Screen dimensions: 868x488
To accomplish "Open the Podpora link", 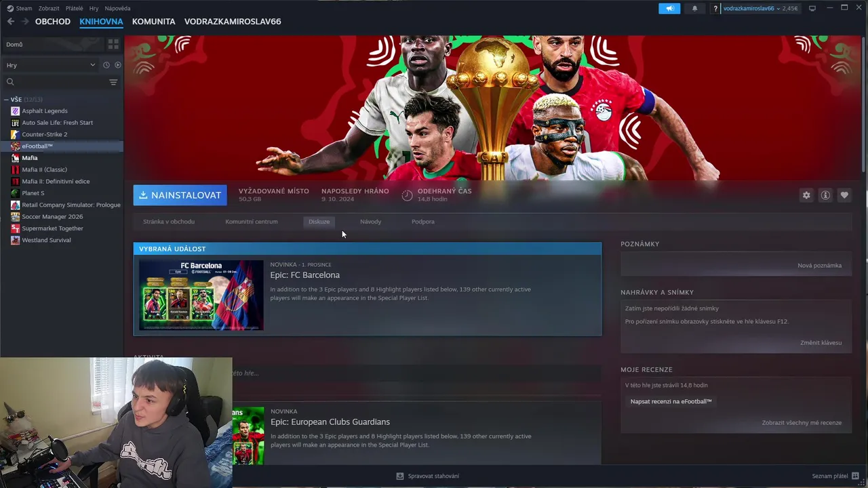I will (x=423, y=222).
